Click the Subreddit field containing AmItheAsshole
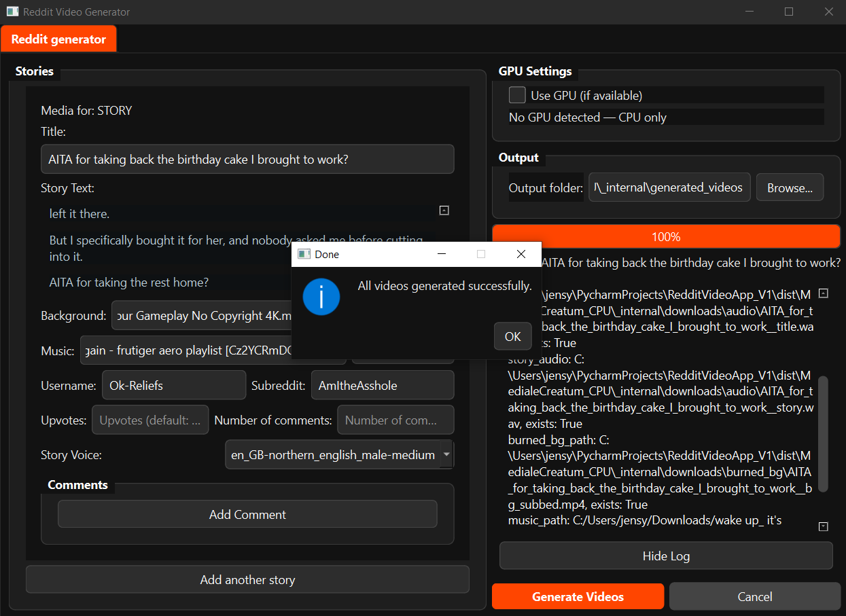Viewport: 846px width, 616px height. click(x=383, y=385)
